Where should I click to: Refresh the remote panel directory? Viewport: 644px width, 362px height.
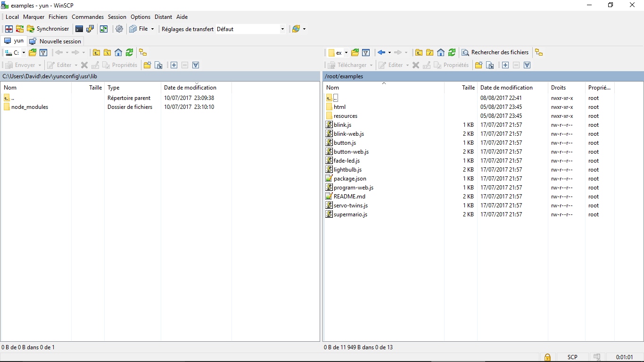point(452,52)
